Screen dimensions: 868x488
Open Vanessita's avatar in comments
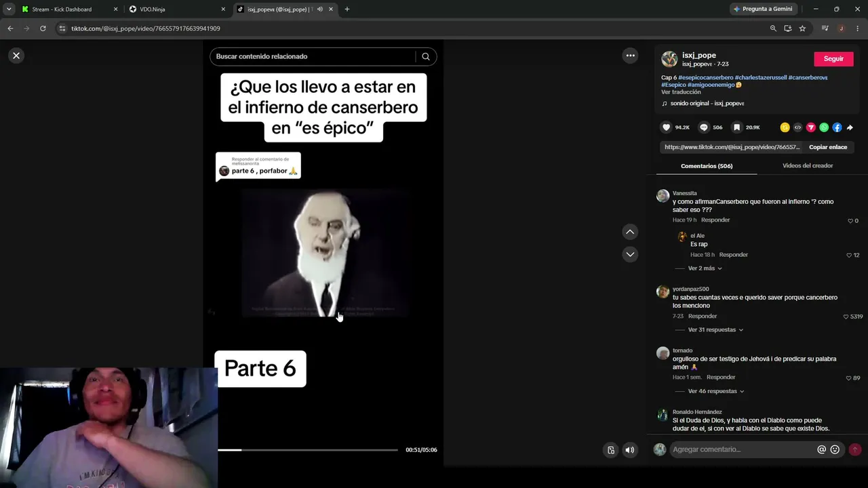(x=663, y=196)
